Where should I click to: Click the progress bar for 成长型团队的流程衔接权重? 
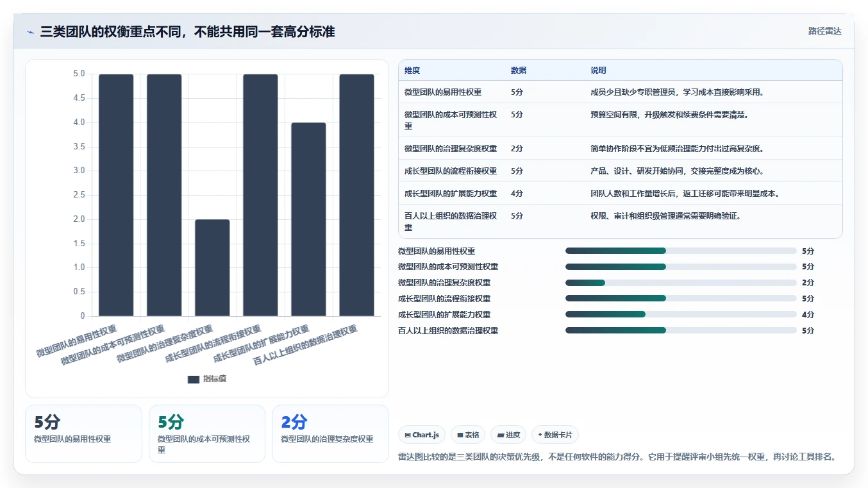[x=681, y=298]
